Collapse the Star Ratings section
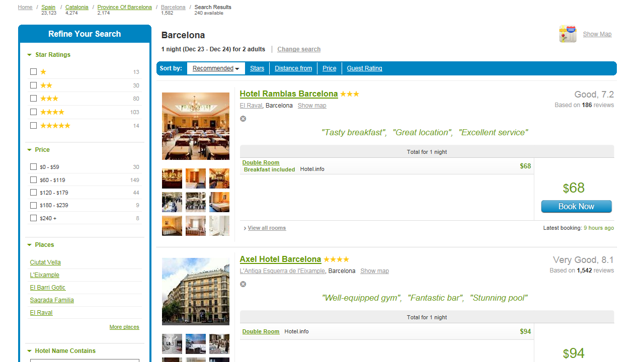The image size is (644, 362). click(x=29, y=55)
